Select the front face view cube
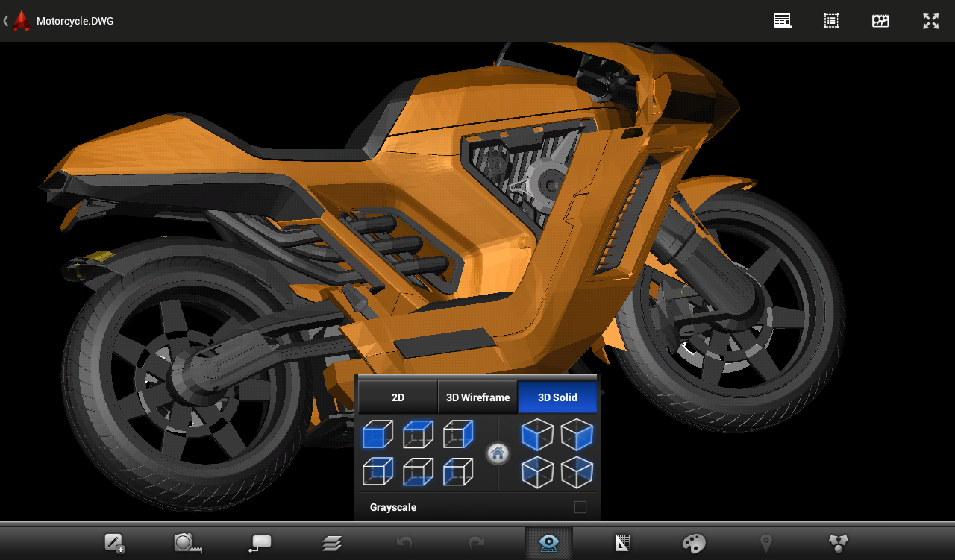 tap(378, 434)
